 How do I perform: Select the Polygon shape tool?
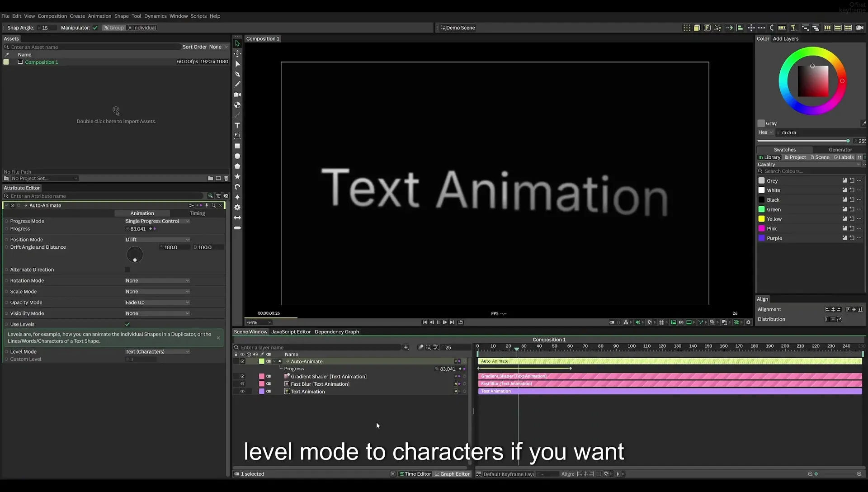point(237,166)
